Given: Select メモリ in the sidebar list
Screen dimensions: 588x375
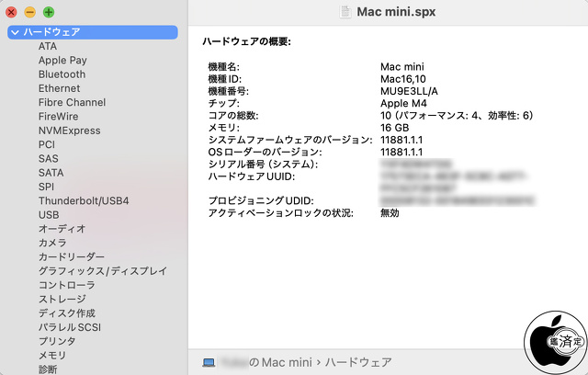Looking at the screenshot, I should point(52,356).
